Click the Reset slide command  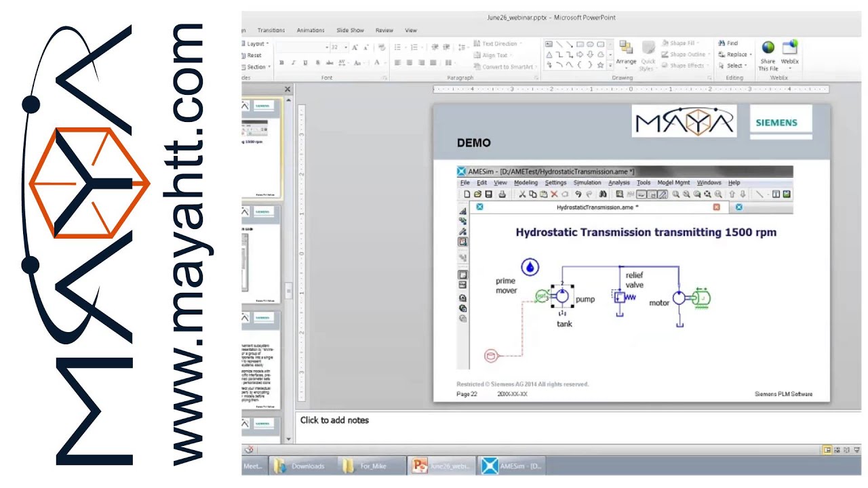(252, 55)
